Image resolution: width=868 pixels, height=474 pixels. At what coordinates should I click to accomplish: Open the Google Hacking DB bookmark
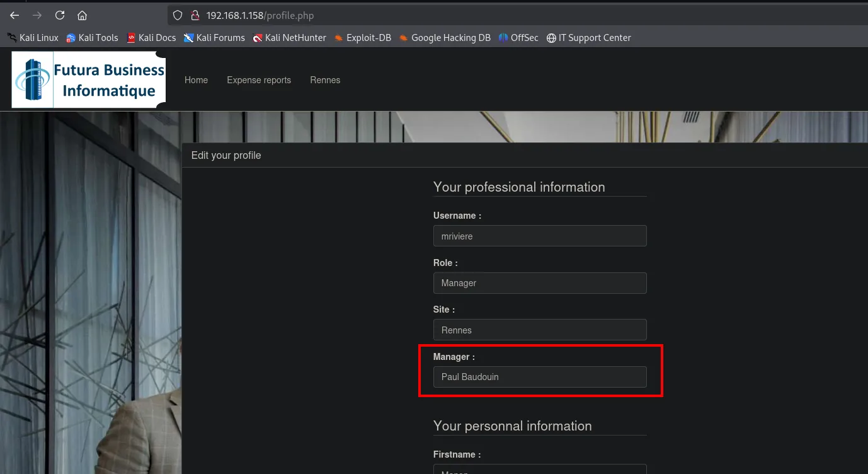click(x=445, y=38)
